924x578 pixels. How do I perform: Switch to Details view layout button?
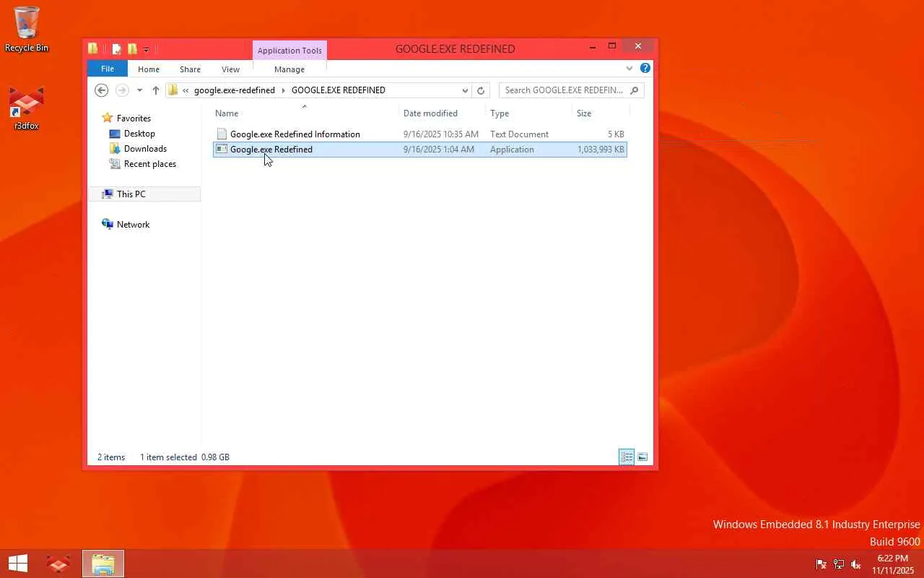coord(627,457)
